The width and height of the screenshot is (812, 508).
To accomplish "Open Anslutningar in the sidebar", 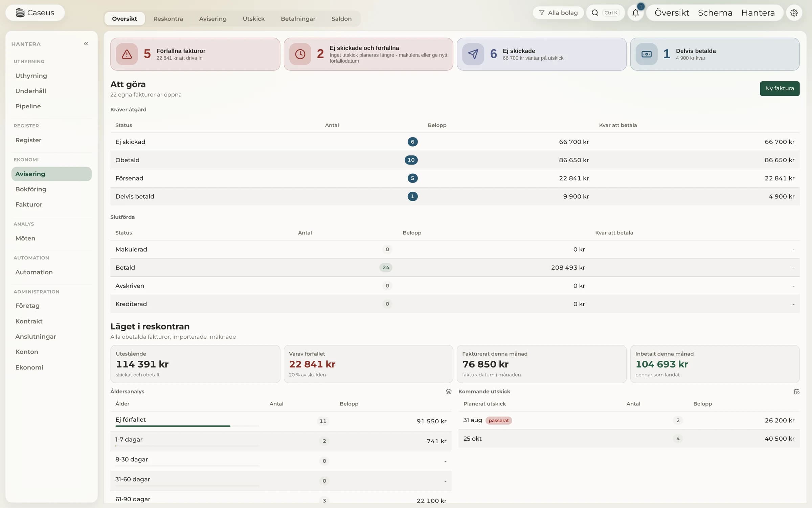I will pos(51,336).
